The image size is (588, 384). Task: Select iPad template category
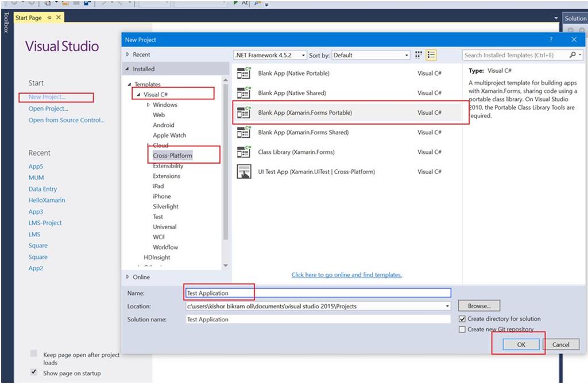coord(158,186)
